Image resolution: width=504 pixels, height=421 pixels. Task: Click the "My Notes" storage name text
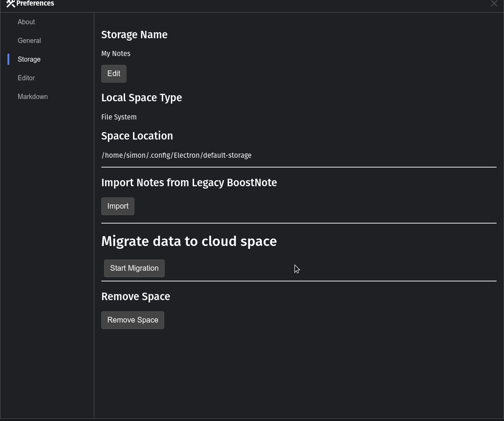click(x=116, y=54)
